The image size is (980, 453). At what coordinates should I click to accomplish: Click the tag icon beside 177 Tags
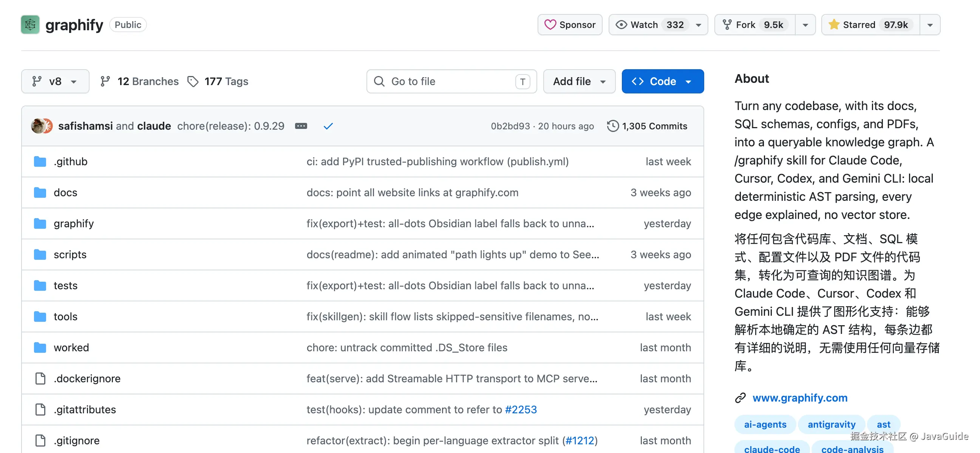pos(193,81)
